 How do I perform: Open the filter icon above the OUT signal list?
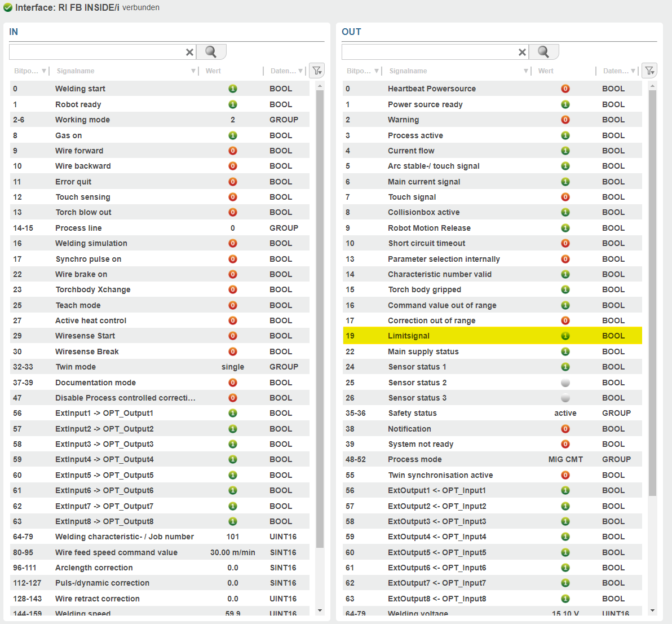coord(649,70)
